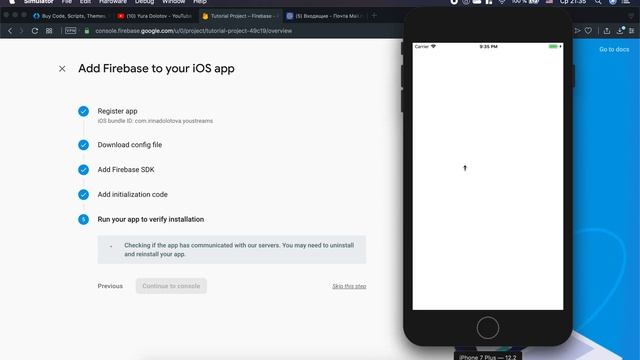Viewport: 640px width, 360px height.
Task: Click the menu bar clock
Action: pos(573,2)
